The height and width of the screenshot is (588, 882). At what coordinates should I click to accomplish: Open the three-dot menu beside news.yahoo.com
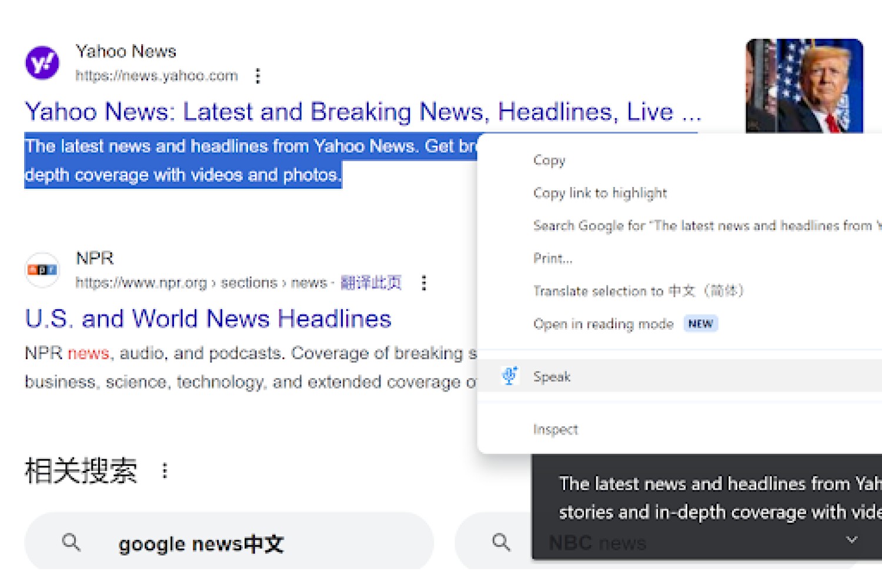pyautogui.click(x=258, y=76)
